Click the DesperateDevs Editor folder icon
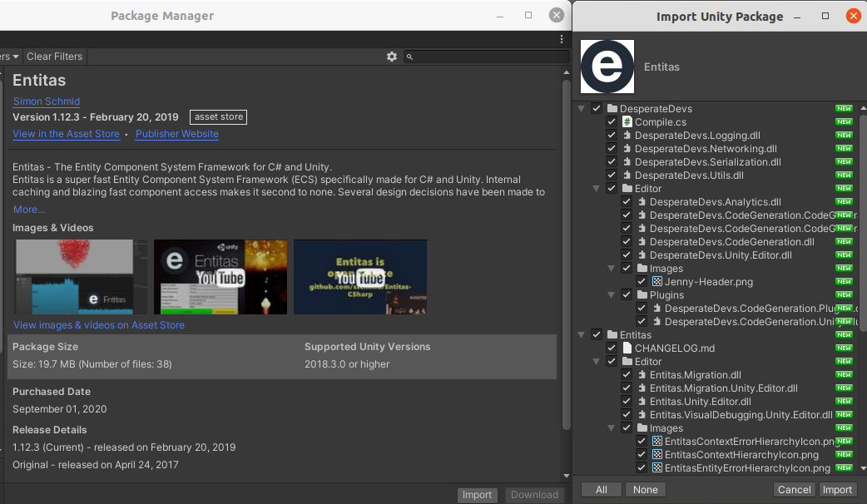The width and height of the screenshot is (867, 504). click(x=627, y=188)
